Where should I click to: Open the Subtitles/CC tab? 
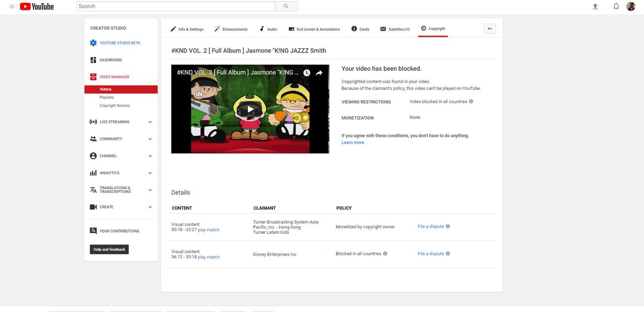[x=395, y=29]
